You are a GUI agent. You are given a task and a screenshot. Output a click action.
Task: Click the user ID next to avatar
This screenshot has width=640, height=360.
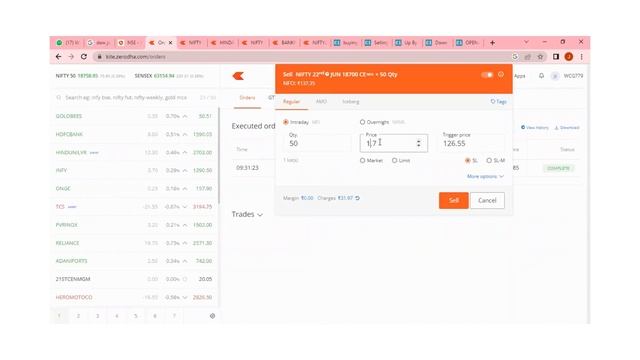(573, 76)
